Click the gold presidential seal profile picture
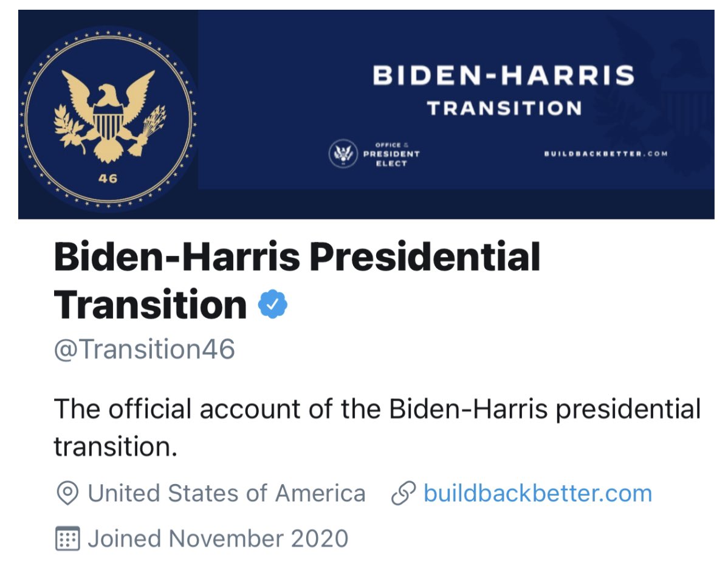Screen dimensions: 728x571 [108, 119]
